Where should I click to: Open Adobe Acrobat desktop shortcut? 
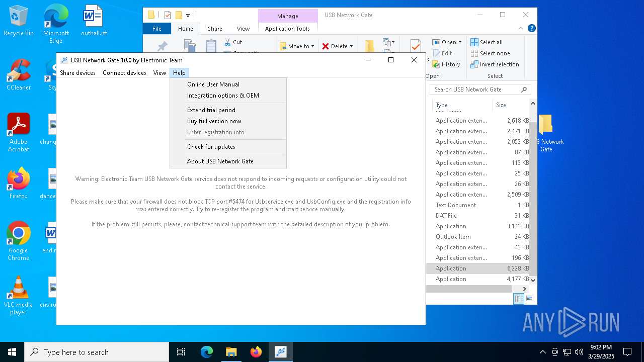tap(19, 133)
